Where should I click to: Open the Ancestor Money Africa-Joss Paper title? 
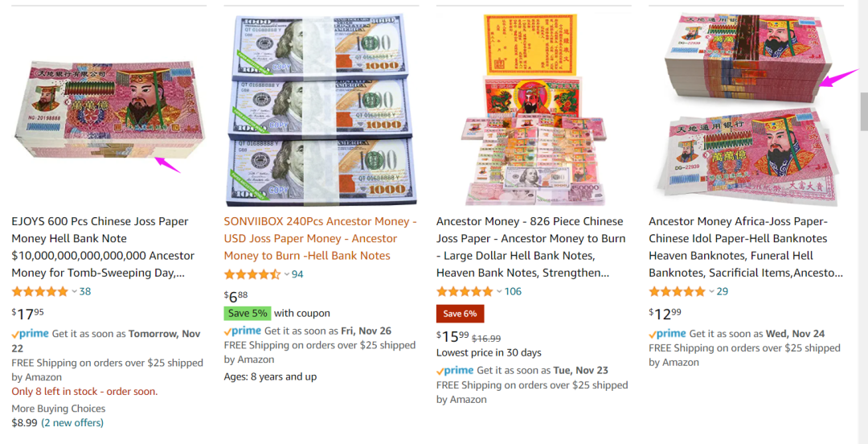(746, 247)
